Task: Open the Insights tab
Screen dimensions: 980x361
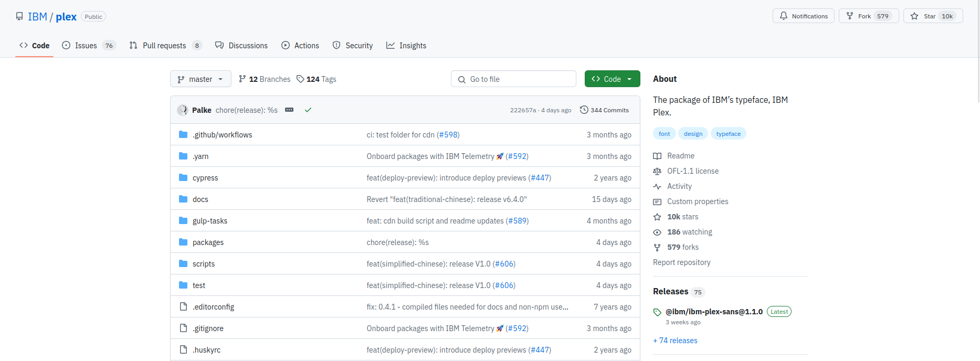Action: 406,46
